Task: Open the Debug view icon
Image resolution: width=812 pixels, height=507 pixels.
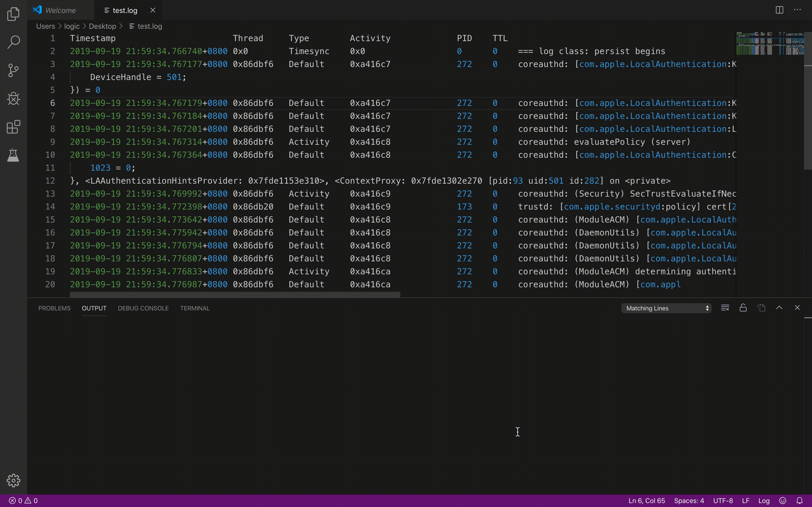Action: click(x=14, y=99)
